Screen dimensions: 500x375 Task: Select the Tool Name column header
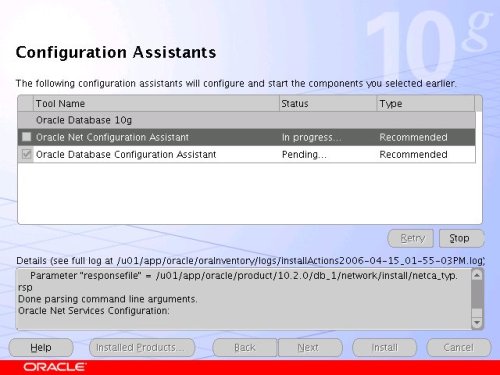(x=156, y=104)
